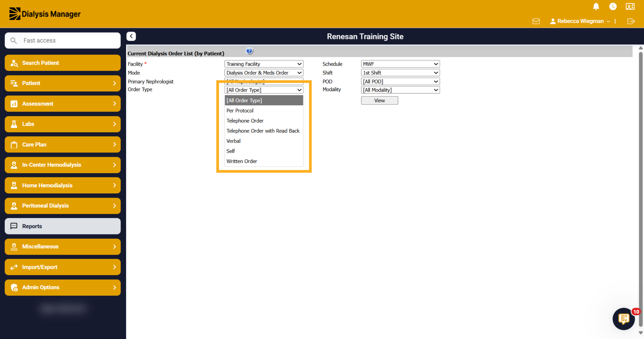Expand the Assessment sidebar menu
644x339 pixels.
63,104
